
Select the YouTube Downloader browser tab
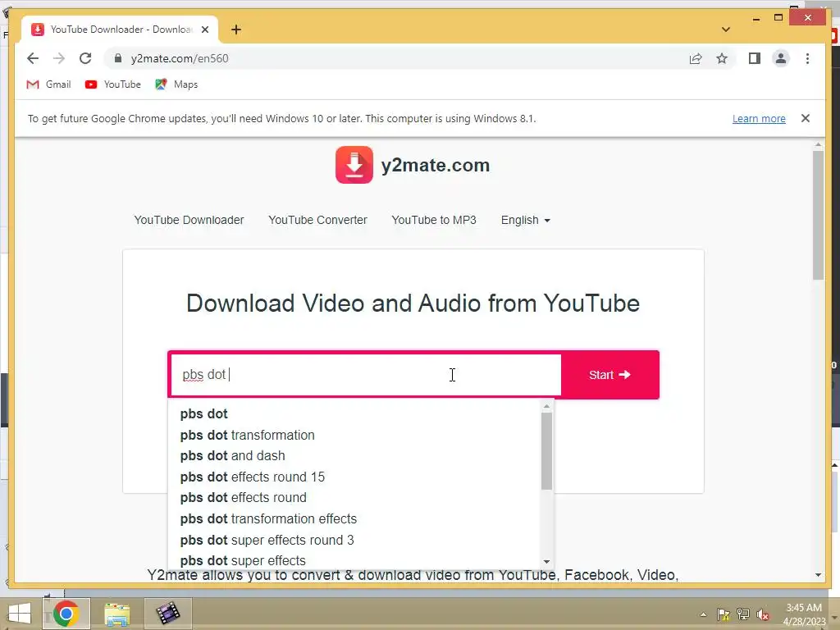click(120, 30)
